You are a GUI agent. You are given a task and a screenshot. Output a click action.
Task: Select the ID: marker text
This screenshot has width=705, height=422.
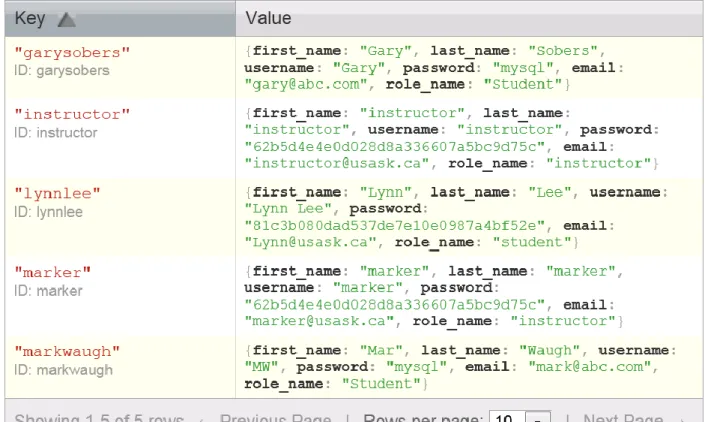(48, 291)
